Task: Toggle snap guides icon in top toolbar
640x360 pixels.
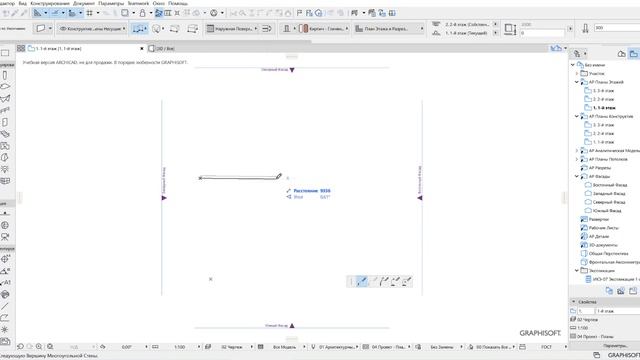Action: [55, 13]
